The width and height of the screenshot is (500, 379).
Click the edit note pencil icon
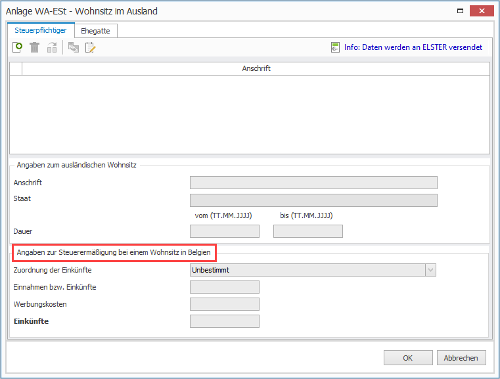(90, 48)
